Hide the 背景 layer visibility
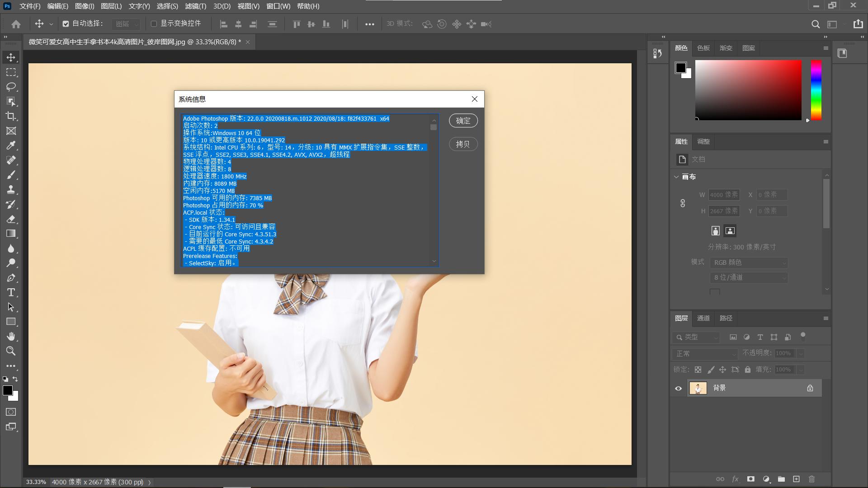Image resolution: width=868 pixels, height=488 pixels. (678, 388)
